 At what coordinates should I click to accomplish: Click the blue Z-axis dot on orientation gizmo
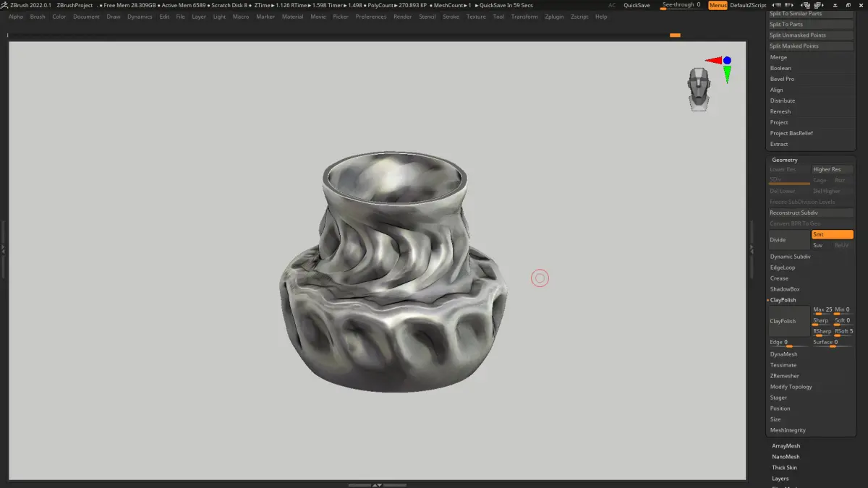727,61
